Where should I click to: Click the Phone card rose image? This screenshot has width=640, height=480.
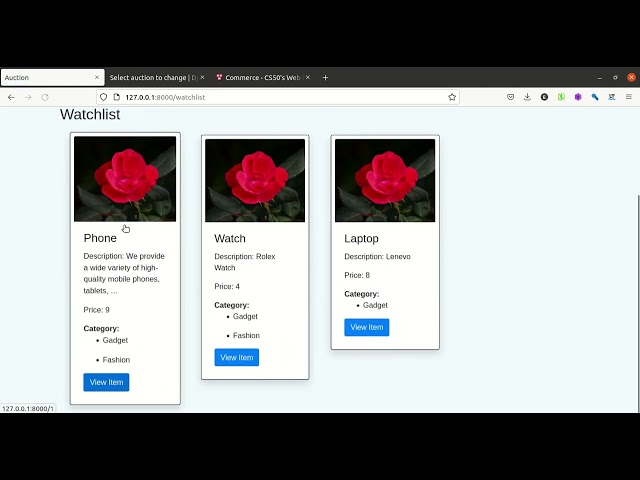tap(125, 179)
